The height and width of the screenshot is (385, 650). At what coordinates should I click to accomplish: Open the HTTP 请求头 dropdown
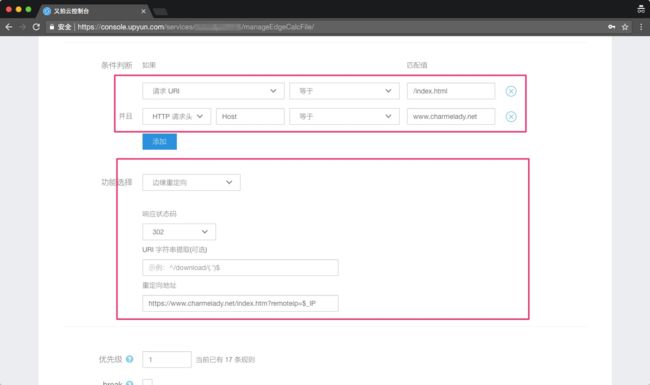pyautogui.click(x=177, y=117)
